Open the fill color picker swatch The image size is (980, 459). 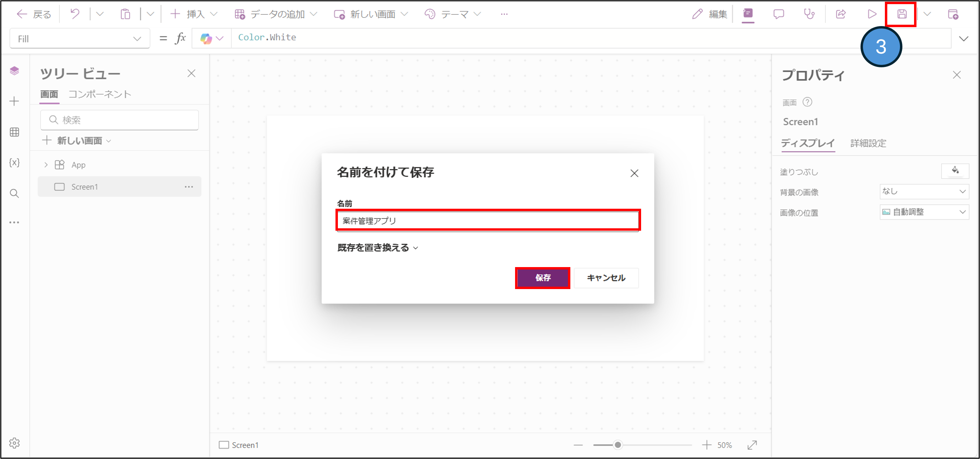click(955, 171)
